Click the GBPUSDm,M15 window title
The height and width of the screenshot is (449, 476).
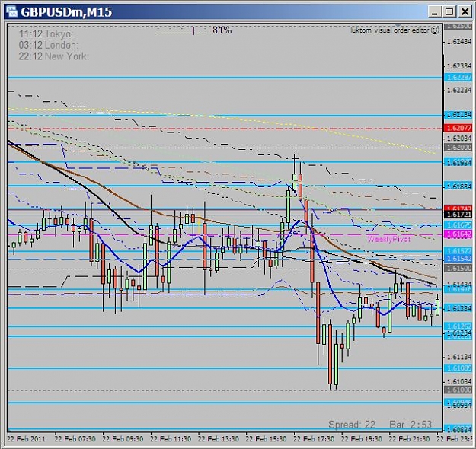pyautogui.click(x=66, y=12)
